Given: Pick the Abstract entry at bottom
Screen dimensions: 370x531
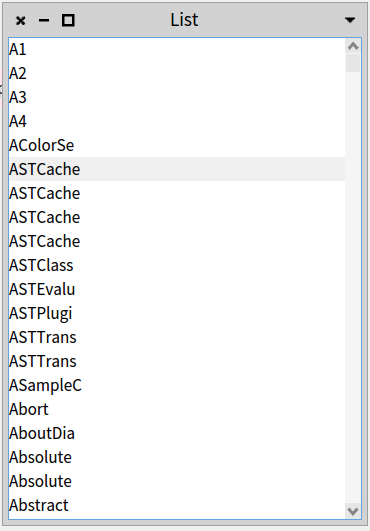Looking at the screenshot, I should point(177,505).
